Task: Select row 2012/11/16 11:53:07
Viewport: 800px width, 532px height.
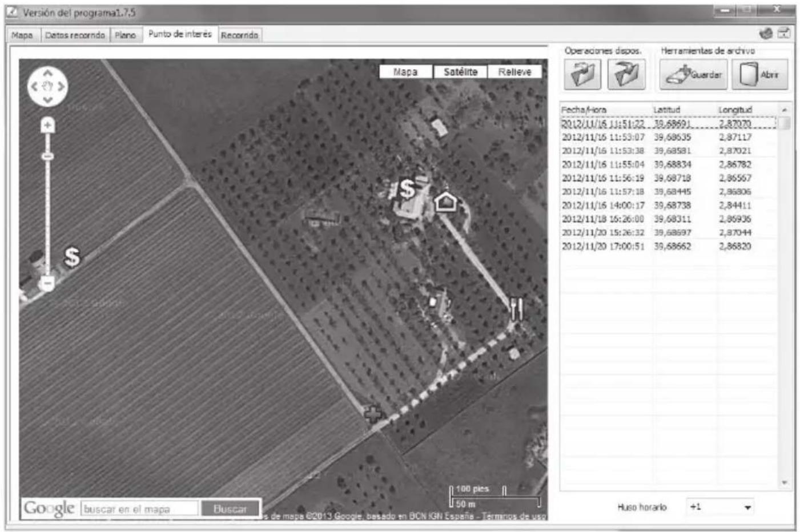Action: 669,137
